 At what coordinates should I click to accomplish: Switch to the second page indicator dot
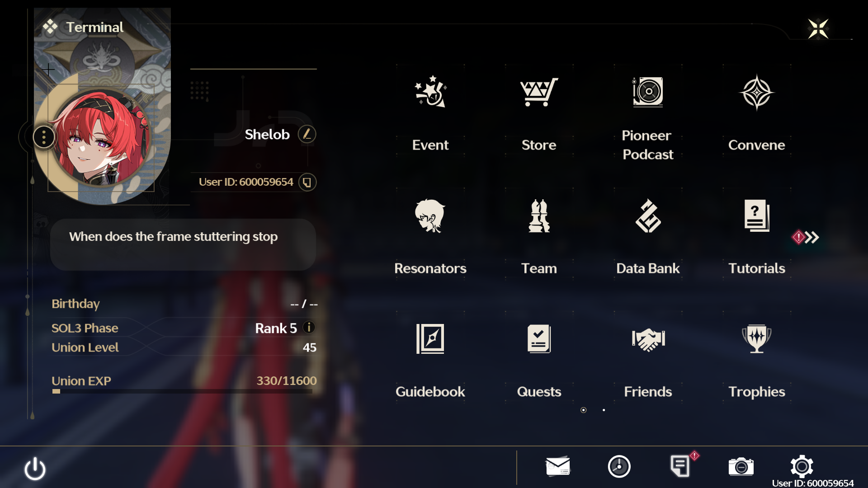(604, 410)
